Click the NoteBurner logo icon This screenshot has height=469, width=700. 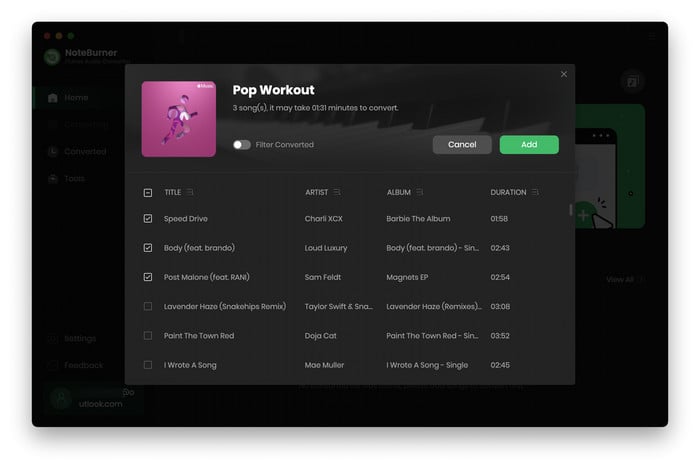coord(52,57)
